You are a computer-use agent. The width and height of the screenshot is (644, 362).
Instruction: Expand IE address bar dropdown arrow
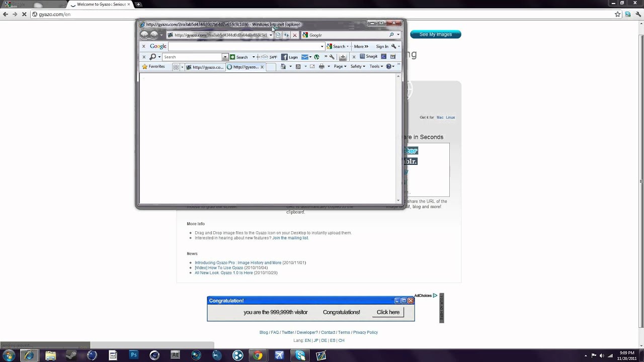pyautogui.click(x=271, y=35)
